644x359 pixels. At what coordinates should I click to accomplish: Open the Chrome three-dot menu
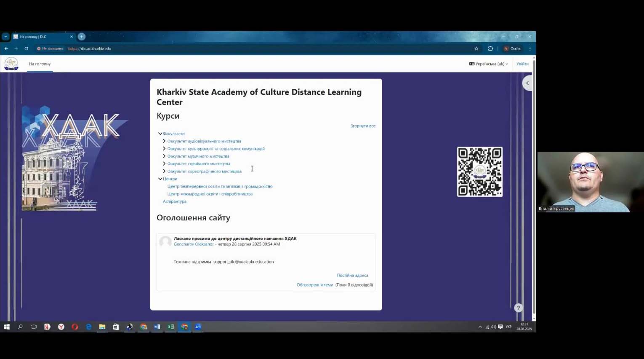tap(530, 48)
